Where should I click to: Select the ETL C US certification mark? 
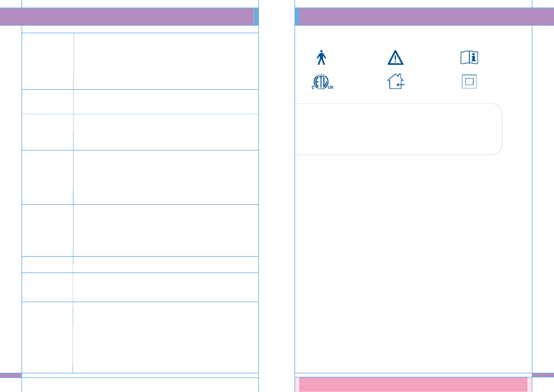[x=322, y=82]
